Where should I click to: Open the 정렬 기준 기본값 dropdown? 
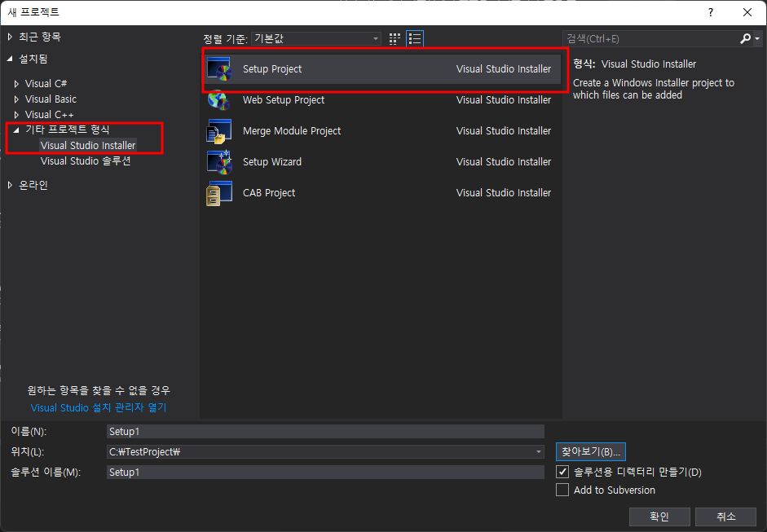(316, 38)
